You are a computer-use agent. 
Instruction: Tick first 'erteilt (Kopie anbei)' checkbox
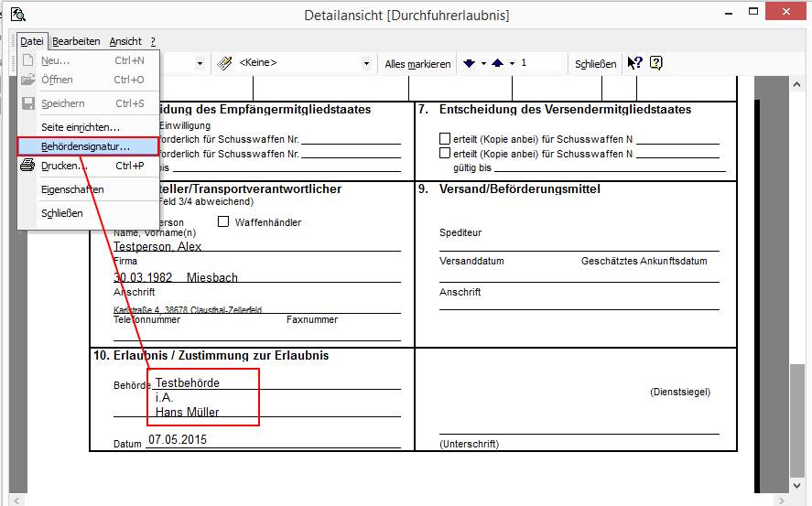(445, 139)
